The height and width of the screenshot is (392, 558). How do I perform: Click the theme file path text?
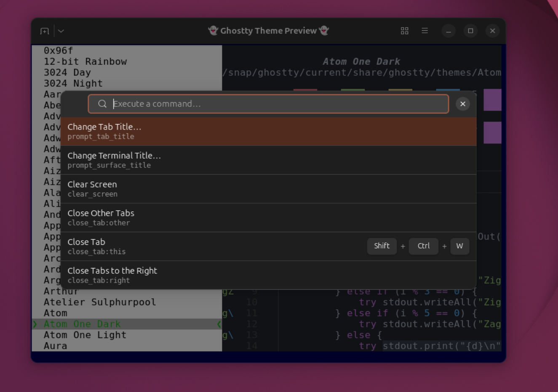click(x=362, y=72)
